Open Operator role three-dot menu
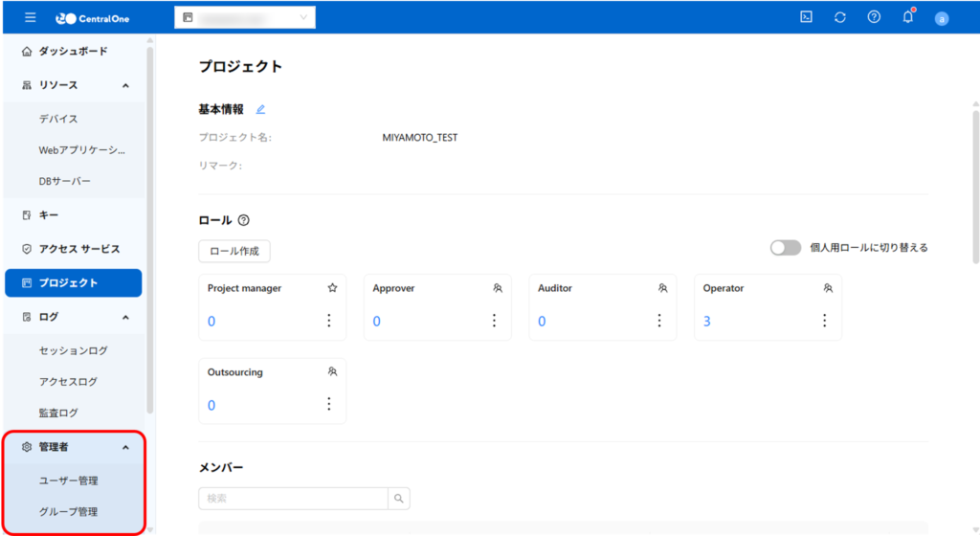Image resolution: width=980 pixels, height=536 pixels. pos(824,321)
